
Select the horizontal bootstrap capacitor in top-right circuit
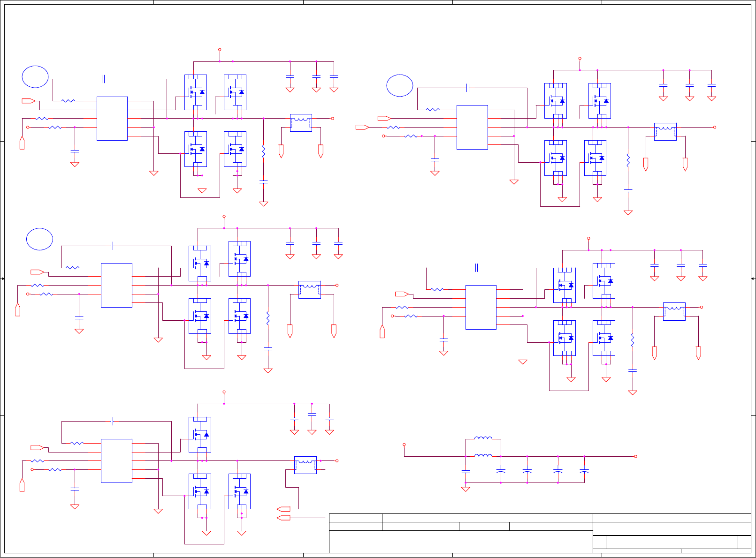point(468,88)
